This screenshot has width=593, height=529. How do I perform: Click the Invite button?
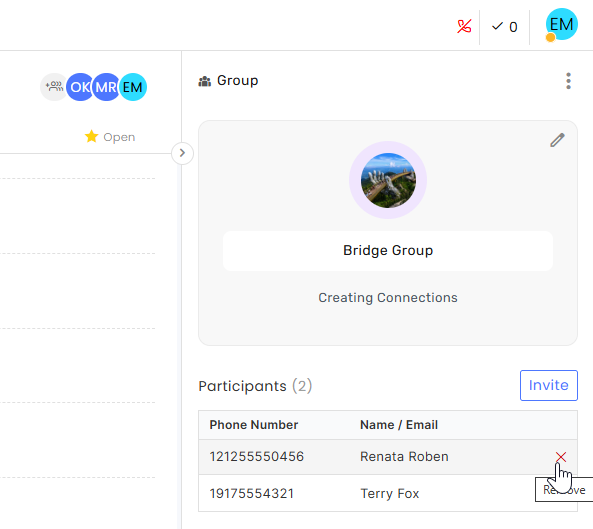point(549,385)
